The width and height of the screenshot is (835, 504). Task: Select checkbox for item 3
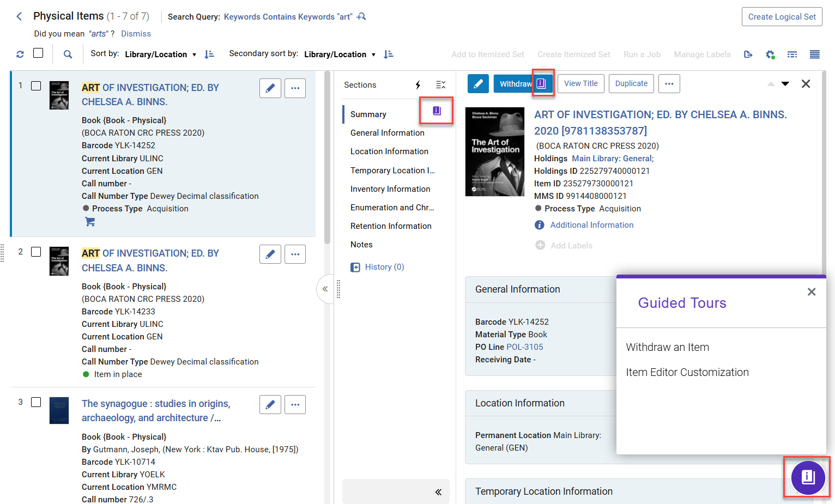coord(36,402)
